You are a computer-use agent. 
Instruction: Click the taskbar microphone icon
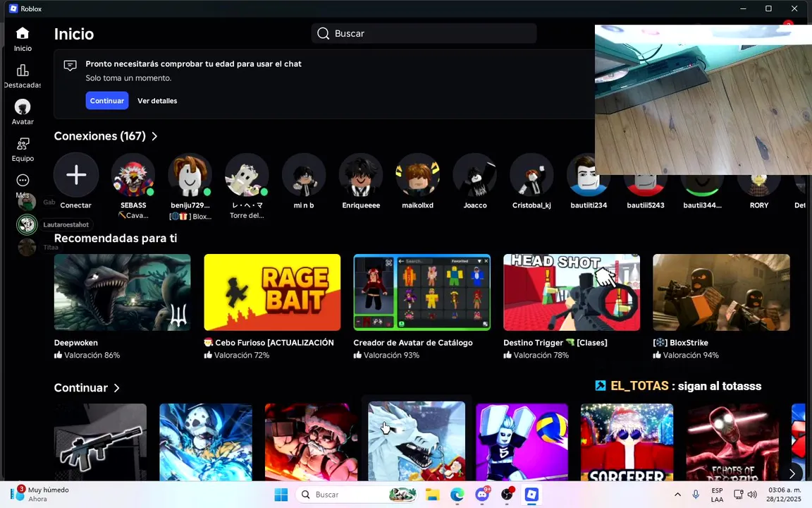696,495
